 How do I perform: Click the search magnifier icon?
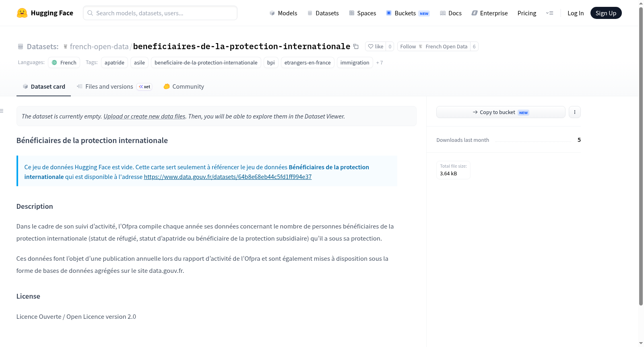click(90, 13)
